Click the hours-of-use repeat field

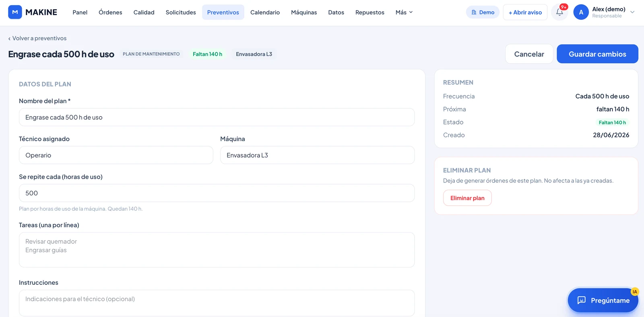pyautogui.click(x=217, y=193)
